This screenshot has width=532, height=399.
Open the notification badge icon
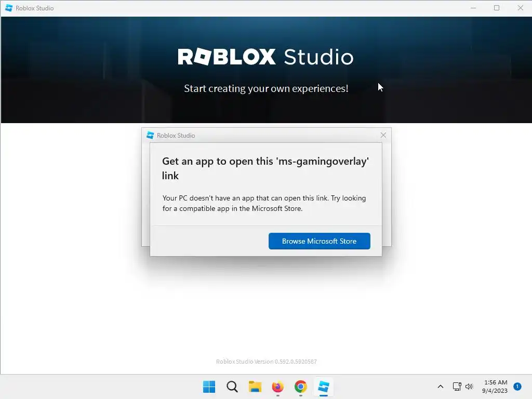point(517,387)
